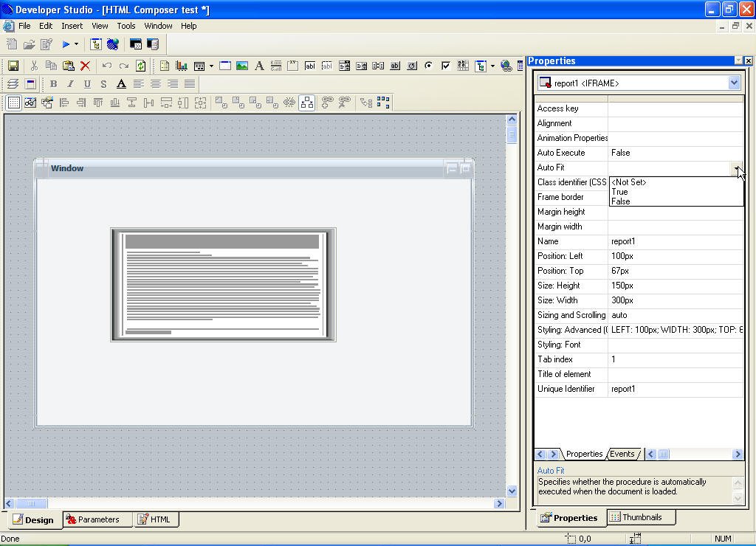Toggle Bold text formatting
The width and height of the screenshot is (756, 546).
point(53,84)
